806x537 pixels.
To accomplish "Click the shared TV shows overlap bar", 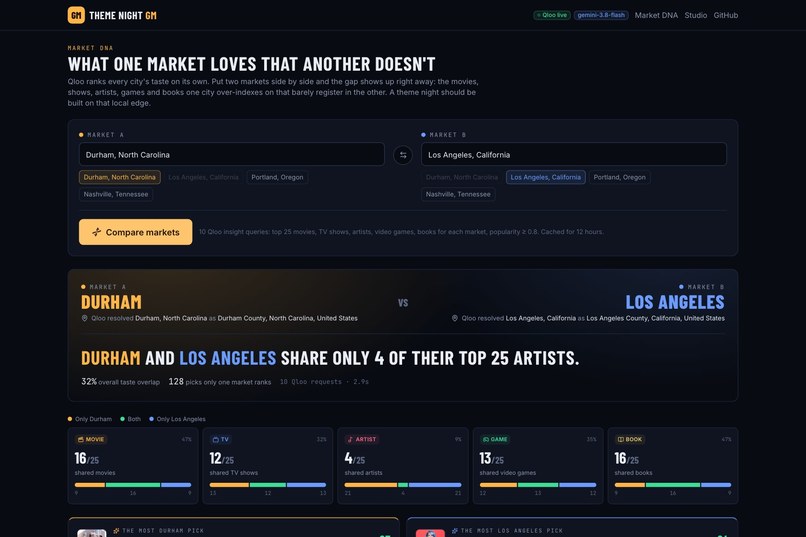I will tap(268, 485).
